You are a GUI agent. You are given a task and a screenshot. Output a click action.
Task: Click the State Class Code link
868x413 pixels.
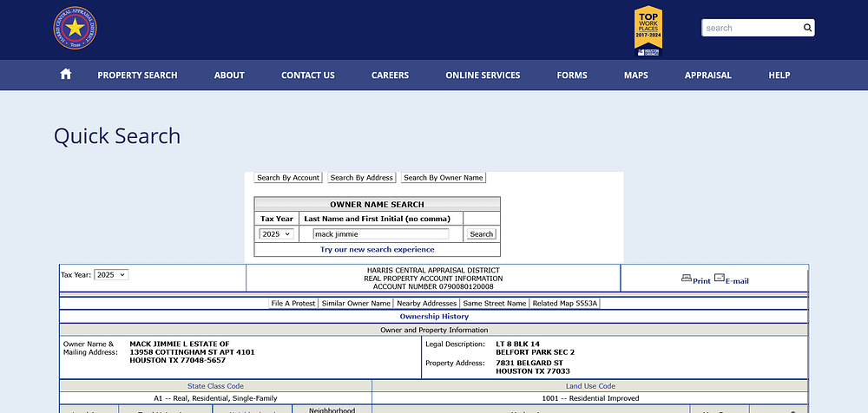(x=215, y=386)
